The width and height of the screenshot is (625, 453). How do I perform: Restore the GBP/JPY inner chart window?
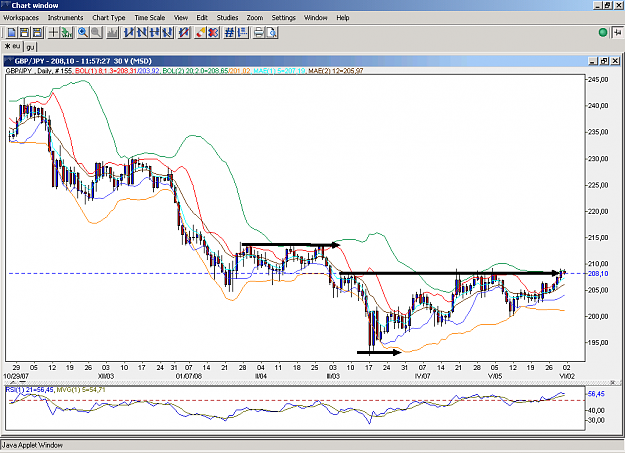(604, 61)
